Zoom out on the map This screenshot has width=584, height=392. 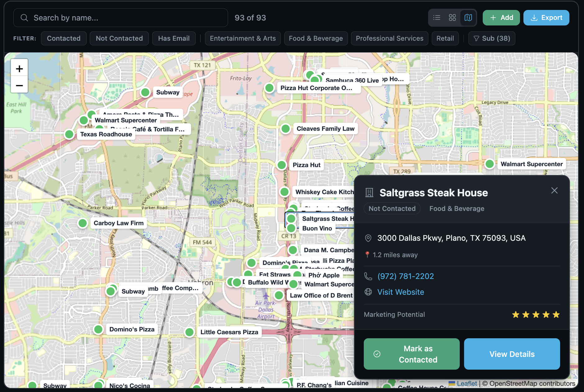click(x=19, y=85)
